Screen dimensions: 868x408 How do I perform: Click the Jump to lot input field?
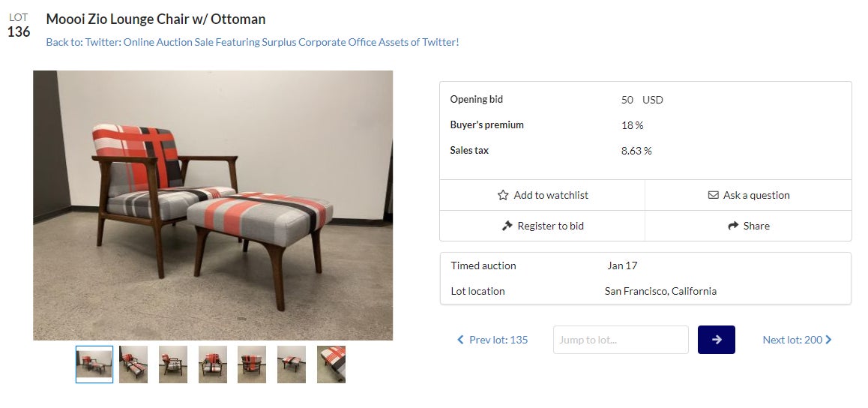click(x=620, y=340)
